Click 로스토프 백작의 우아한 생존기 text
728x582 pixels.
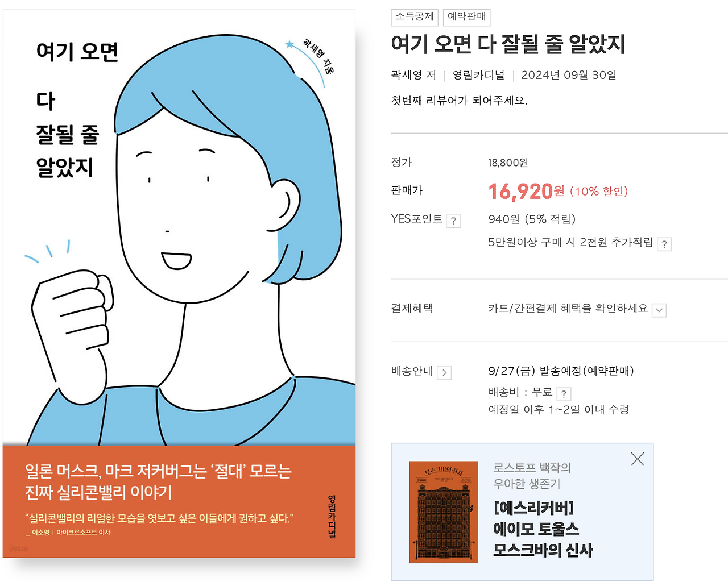coord(532,476)
